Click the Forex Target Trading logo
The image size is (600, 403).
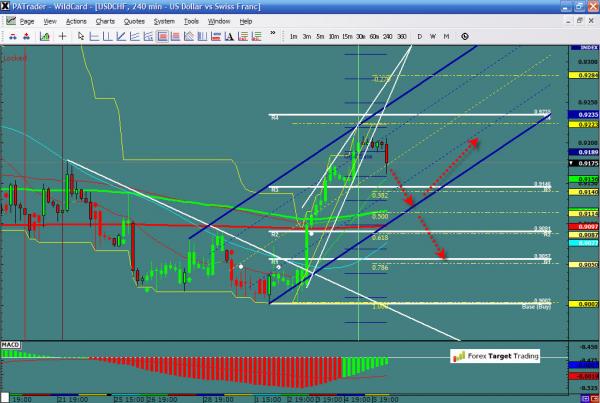(x=495, y=355)
